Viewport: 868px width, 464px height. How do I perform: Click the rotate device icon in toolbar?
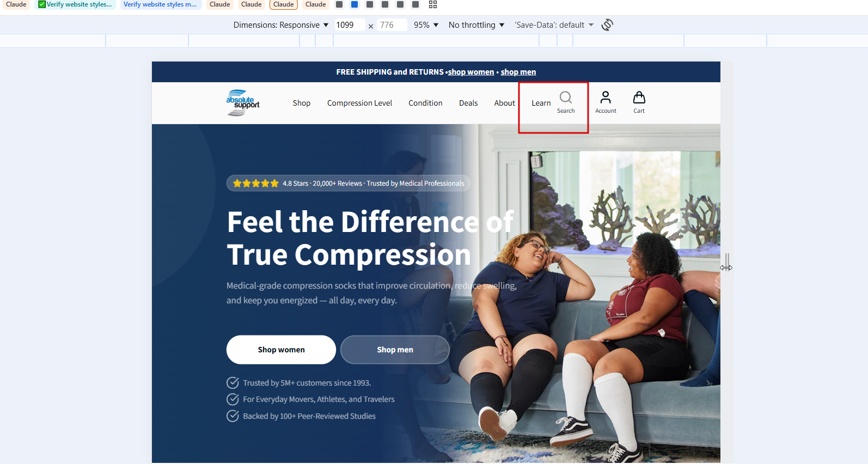click(607, 25)
